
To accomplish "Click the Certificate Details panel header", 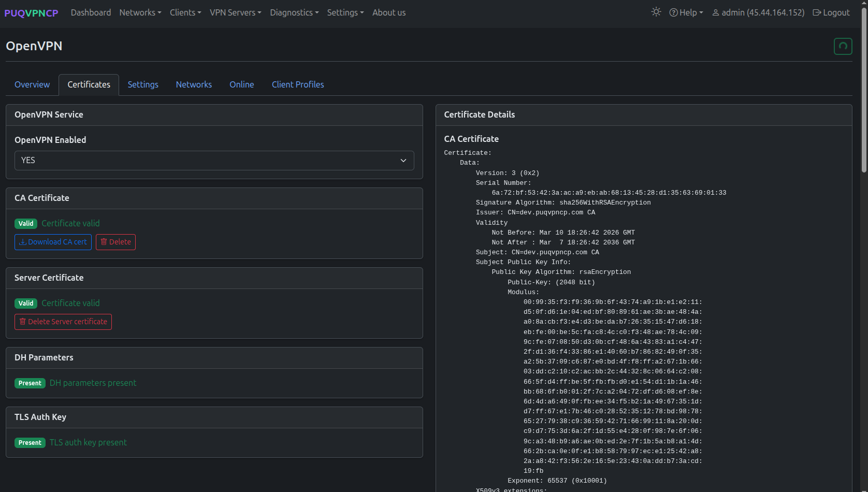I will pyautogui.click(x=644, y=115).
